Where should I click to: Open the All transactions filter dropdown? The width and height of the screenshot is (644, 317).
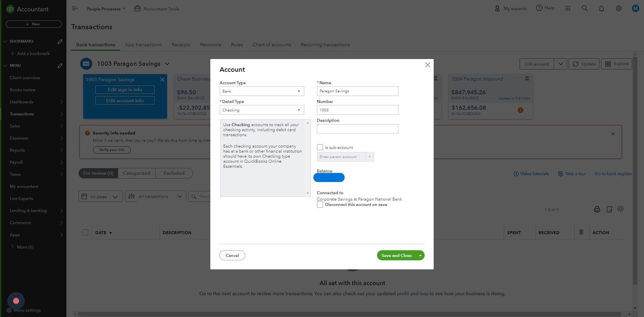click(x=155, y=197)
